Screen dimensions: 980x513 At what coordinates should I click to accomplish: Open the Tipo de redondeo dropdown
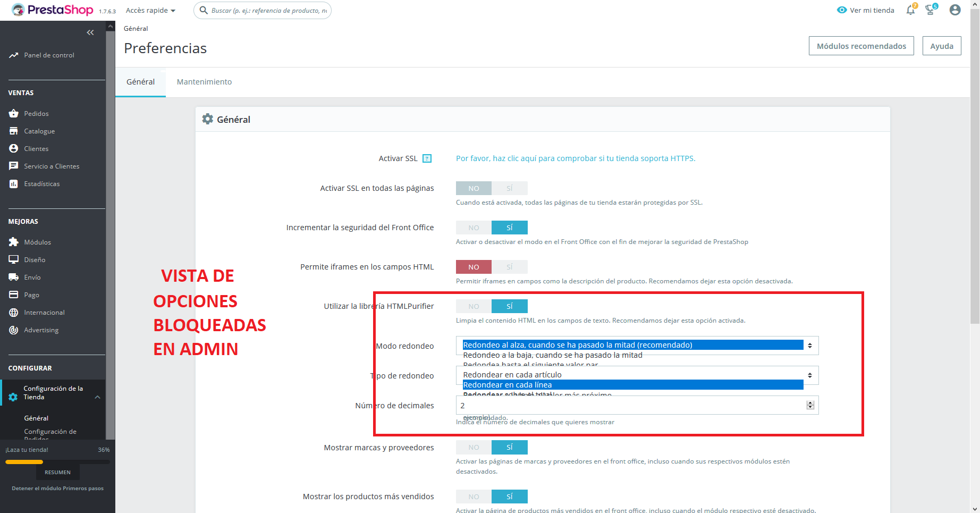point(637,375)
